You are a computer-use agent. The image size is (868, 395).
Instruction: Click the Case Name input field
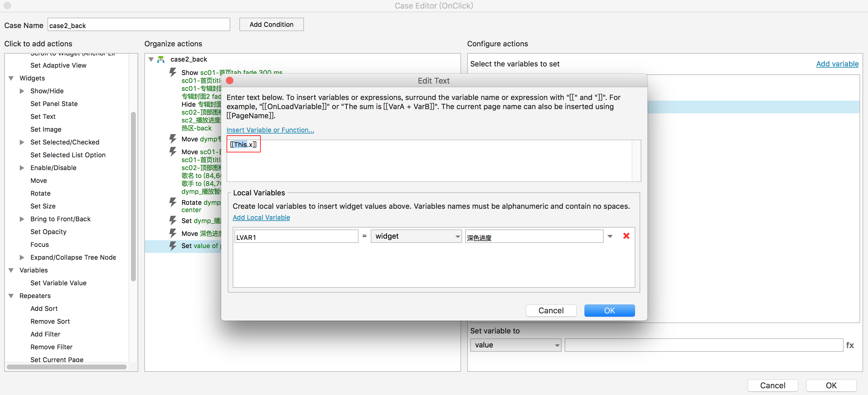tap(139, 25)
